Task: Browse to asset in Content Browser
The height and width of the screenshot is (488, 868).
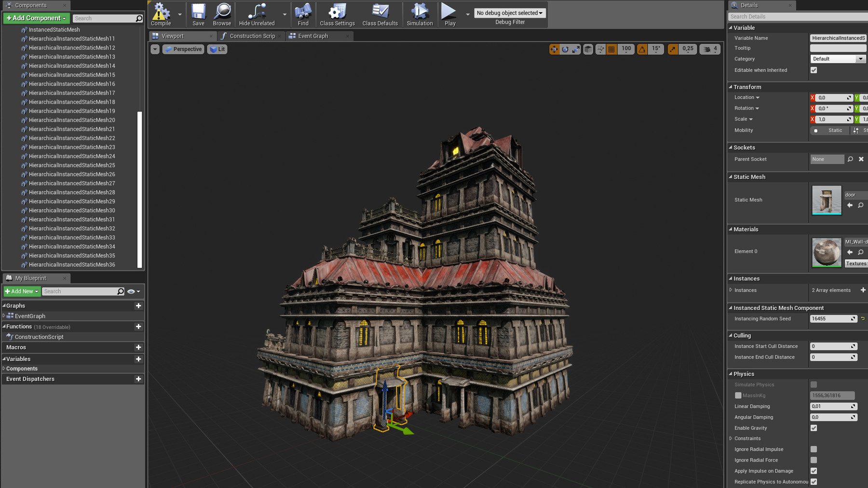Action: pos(222,14)
